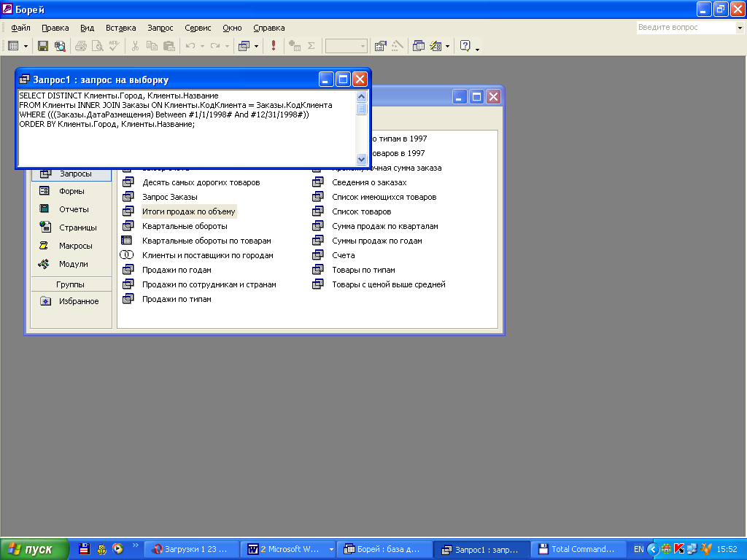Viewport: 747px width, 560px height.
Task: Click the Kaspersky tray icon
Action: [x=679, y=549]
